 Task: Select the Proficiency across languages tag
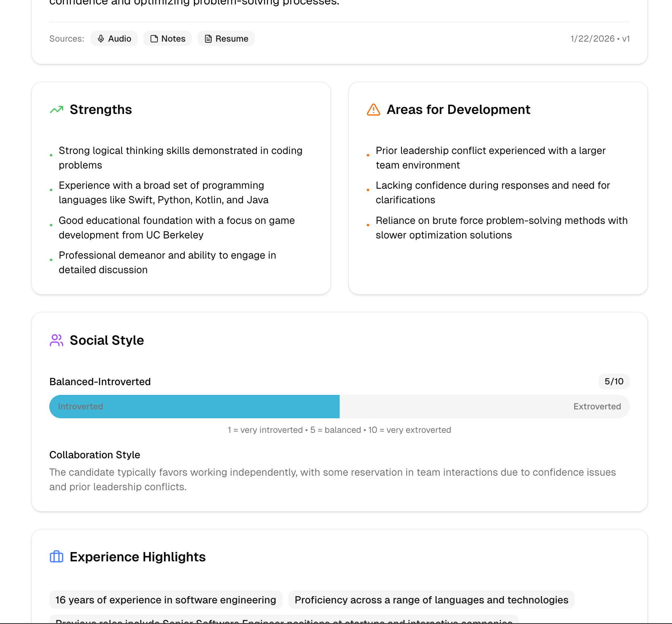(431, 600)
